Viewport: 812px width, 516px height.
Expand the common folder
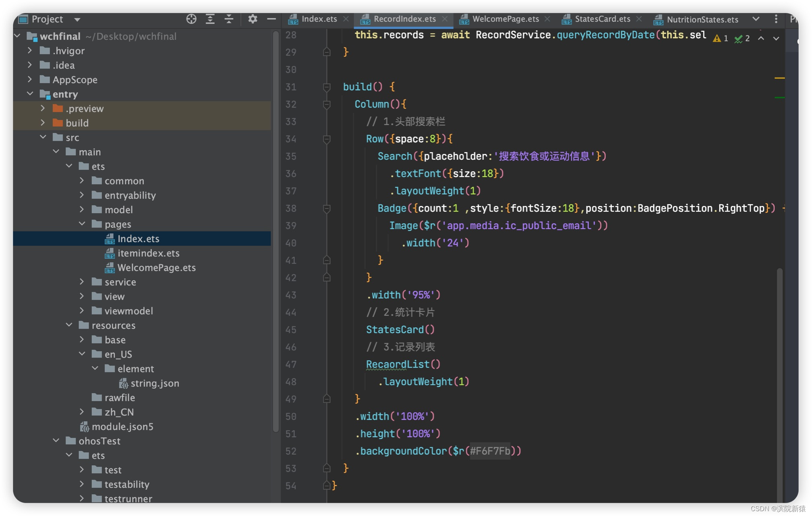tap(82, 181)
